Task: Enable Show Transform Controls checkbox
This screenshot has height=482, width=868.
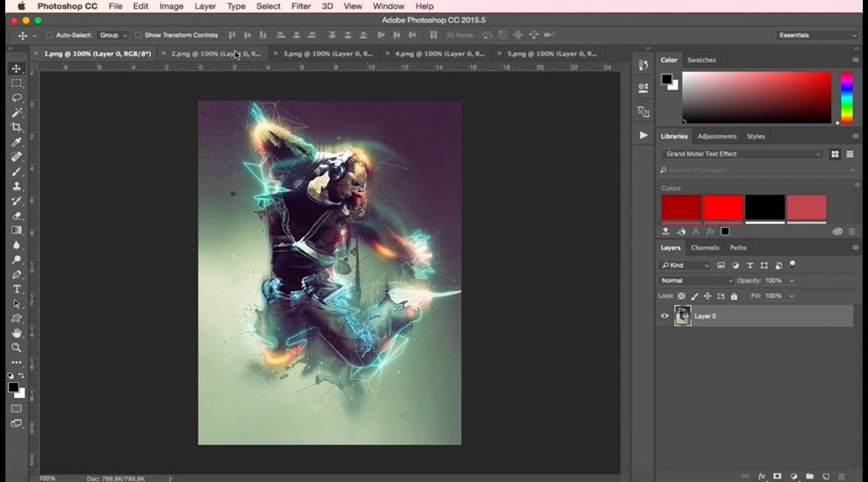Action: pyautogui.click(x=138, y=35)
